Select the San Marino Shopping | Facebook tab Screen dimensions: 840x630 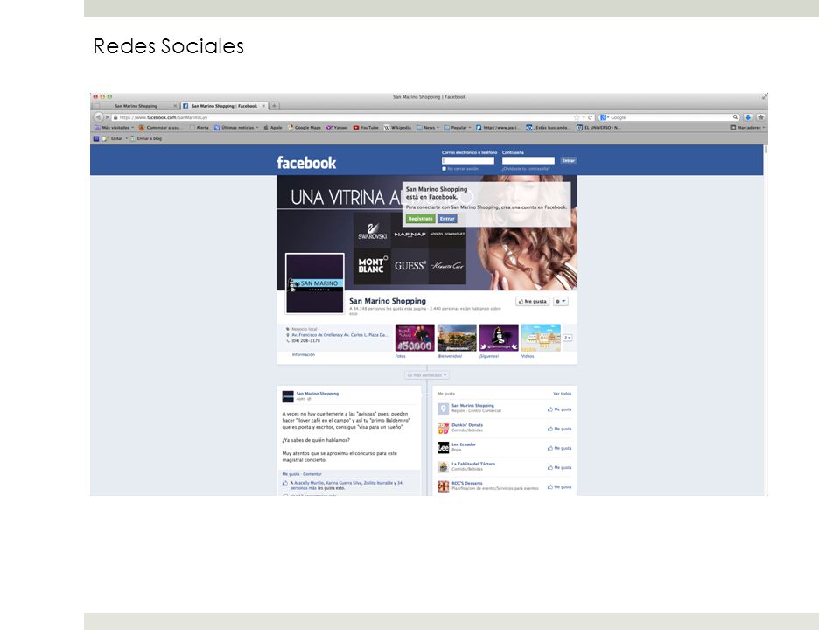(224, 106)
